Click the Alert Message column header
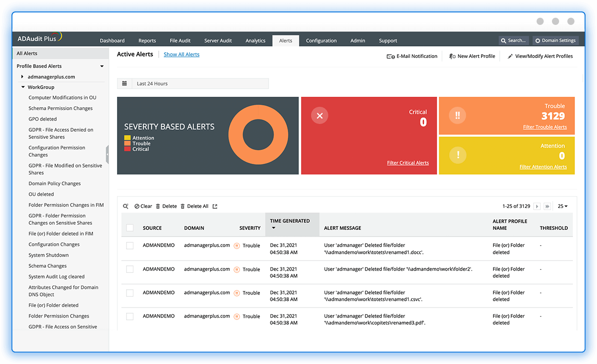This screenshot has width=597, height=364. click(x=343, y=228)
